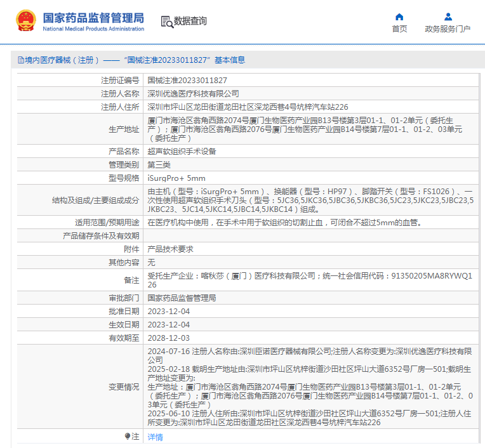Click the 数据查询 search document icon
Image resolution: width=485 pixels, height=448 pixels.
click(166, 22)
